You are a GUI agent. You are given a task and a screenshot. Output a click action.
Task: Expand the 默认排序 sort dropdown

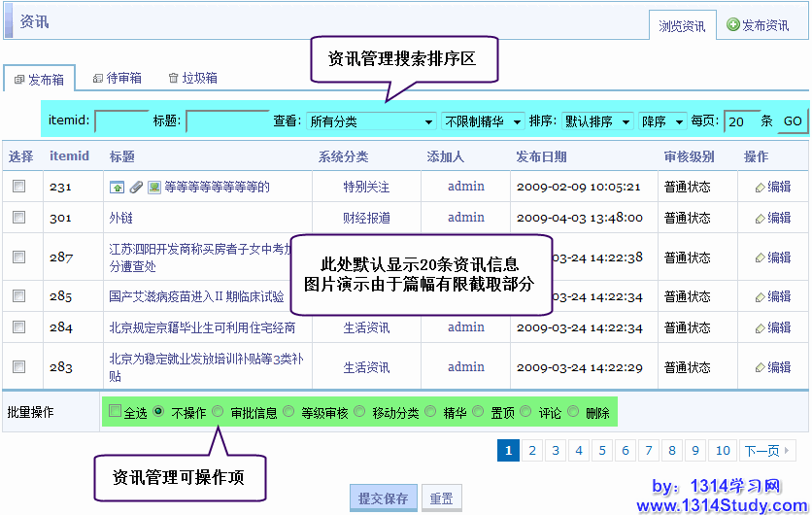(x=592, y=121)
